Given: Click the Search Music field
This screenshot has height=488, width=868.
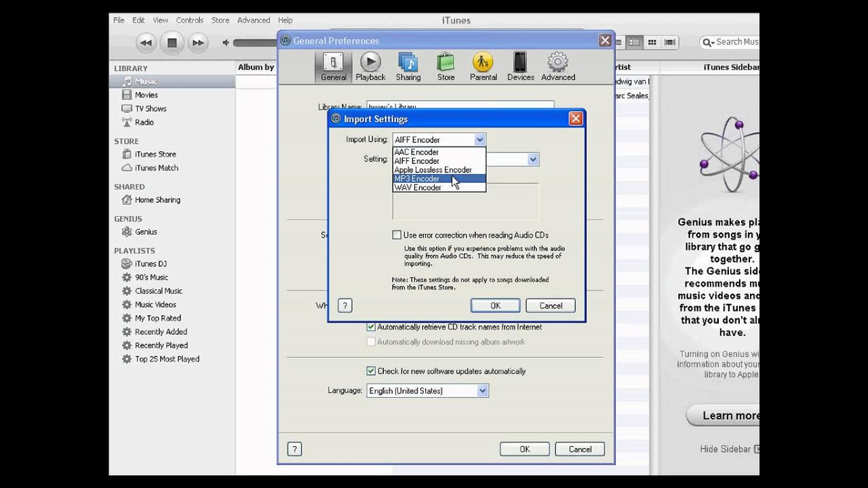Looking at the screenshot, I should point(730,42).
